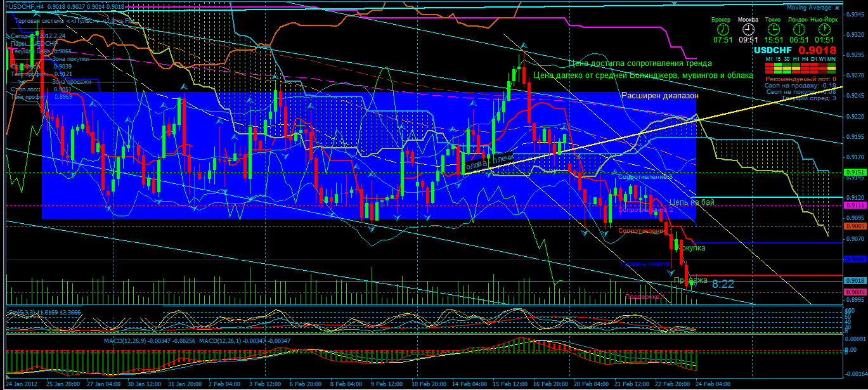This screenshot has height=390, width=868.
Task: Click the Moving Average expert advisor label
Action: click(809, 8)
